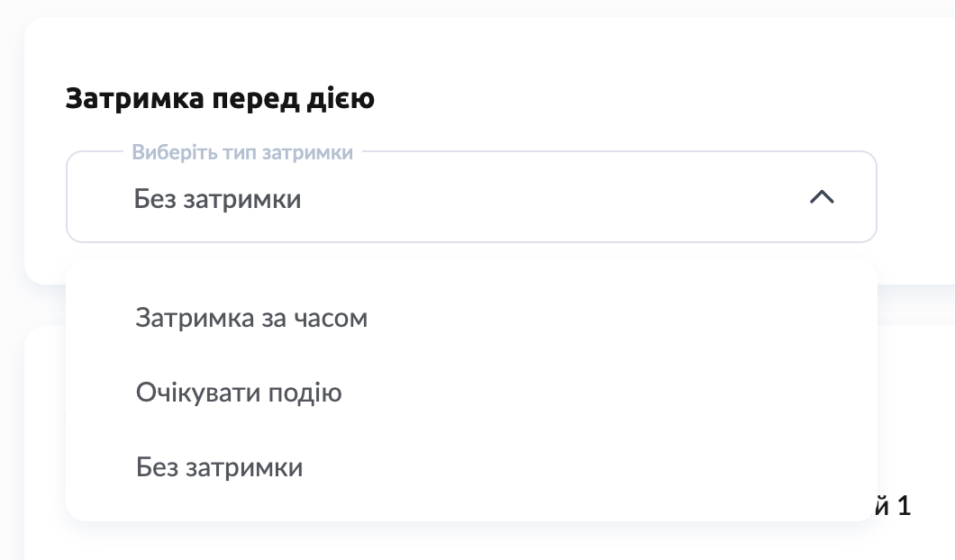Click the 'Виберіть тип затримки' field label
Screen dimensions: 955x560
point(242,152)
